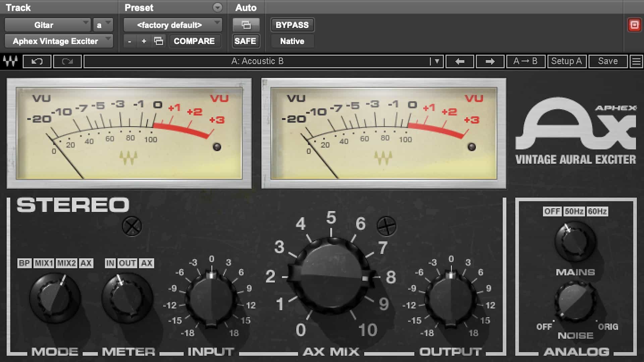Screen dimensions: 644x362
Task: Click the copy-settings icon beside the plus button
Action: click(x=158, y=41)
